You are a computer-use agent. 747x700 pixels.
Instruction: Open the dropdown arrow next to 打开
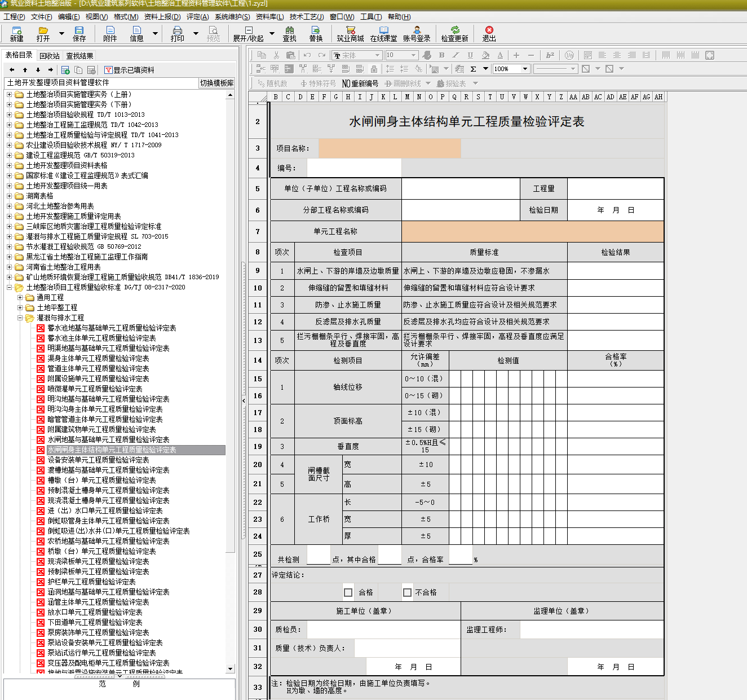61,34
